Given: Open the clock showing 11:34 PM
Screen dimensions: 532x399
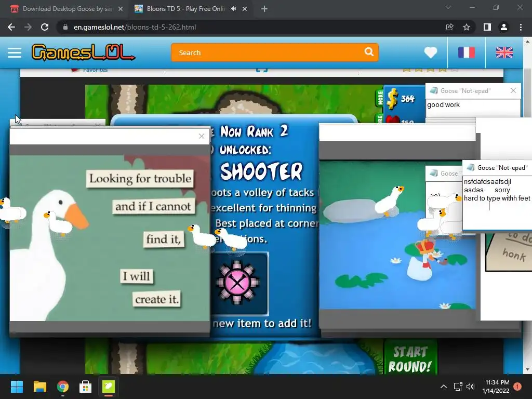Looking at the screenshot, I should [496, 387].
